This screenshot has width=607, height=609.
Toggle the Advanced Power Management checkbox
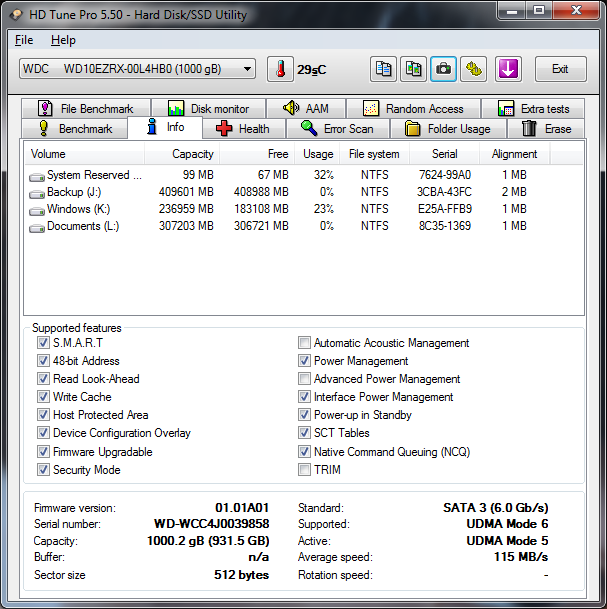(x=304, y=379)
